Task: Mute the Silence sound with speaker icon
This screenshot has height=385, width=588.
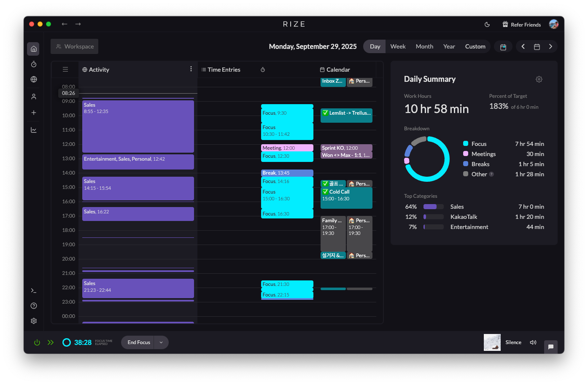Action: (533, 342)
